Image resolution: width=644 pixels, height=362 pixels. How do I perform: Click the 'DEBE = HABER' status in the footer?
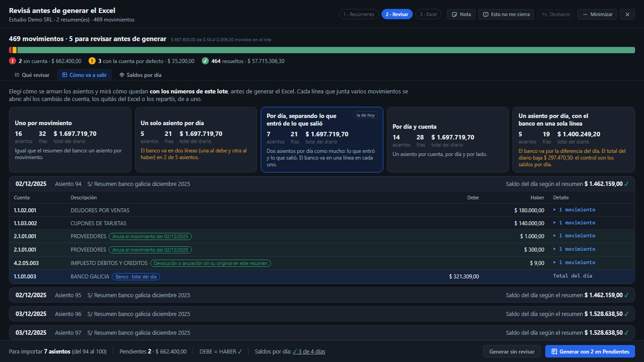pyautogui.click(x=221, y=352)
